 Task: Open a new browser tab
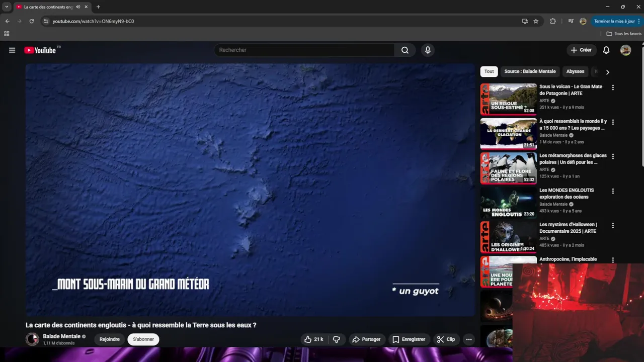pyautogui.click(x=98, y=7)
